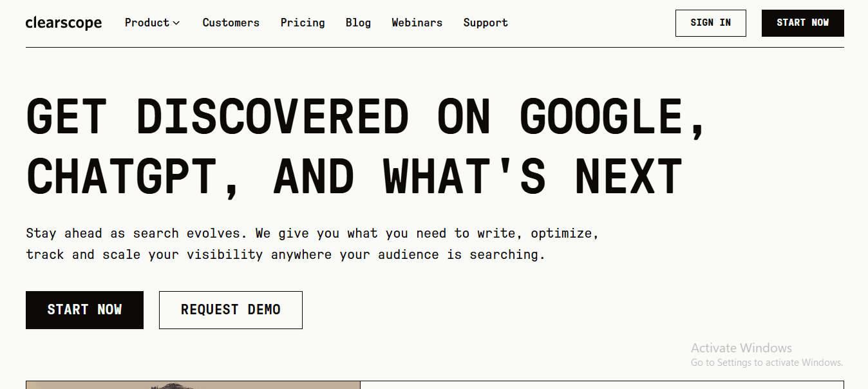868x389 pixels.
Task: Go to the Customers page
Action: 231,23
